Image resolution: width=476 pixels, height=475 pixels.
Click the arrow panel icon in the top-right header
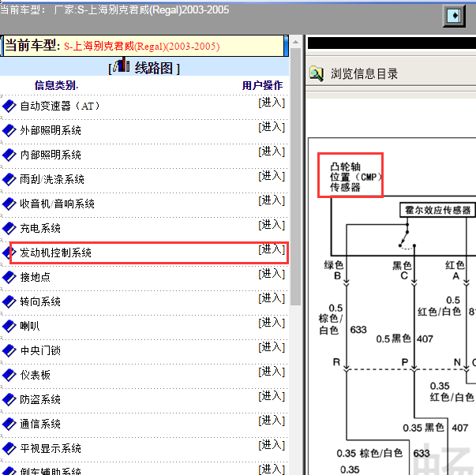point(454,16)
